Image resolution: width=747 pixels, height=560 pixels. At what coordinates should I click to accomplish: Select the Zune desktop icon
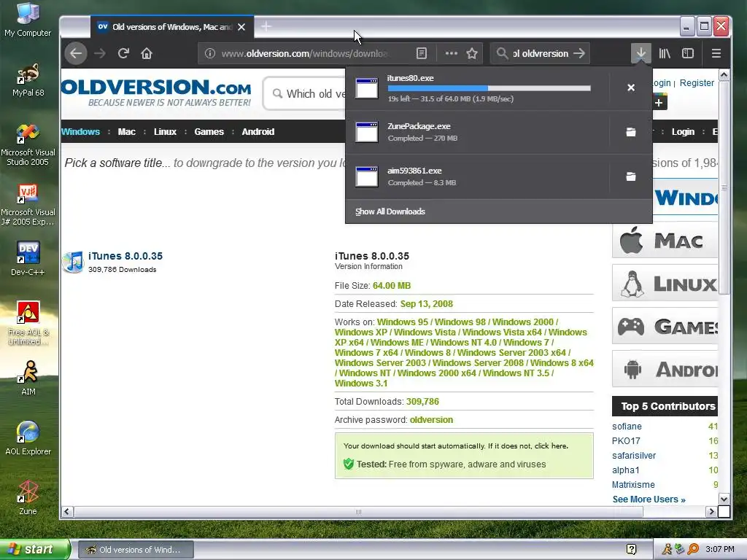click(x=28, y=497)
